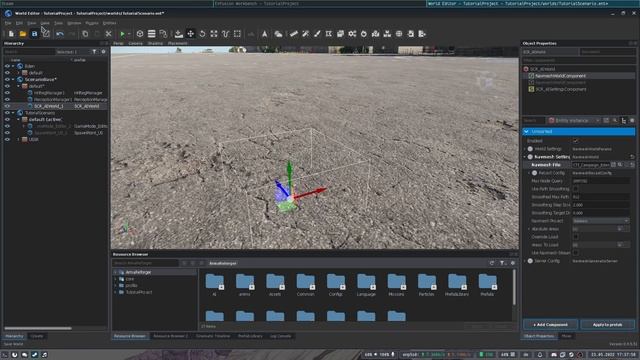This screenshot has width=640, height=360.
Task: Expand the USSR layer in Hierarchy
Action: coord(18,139)
